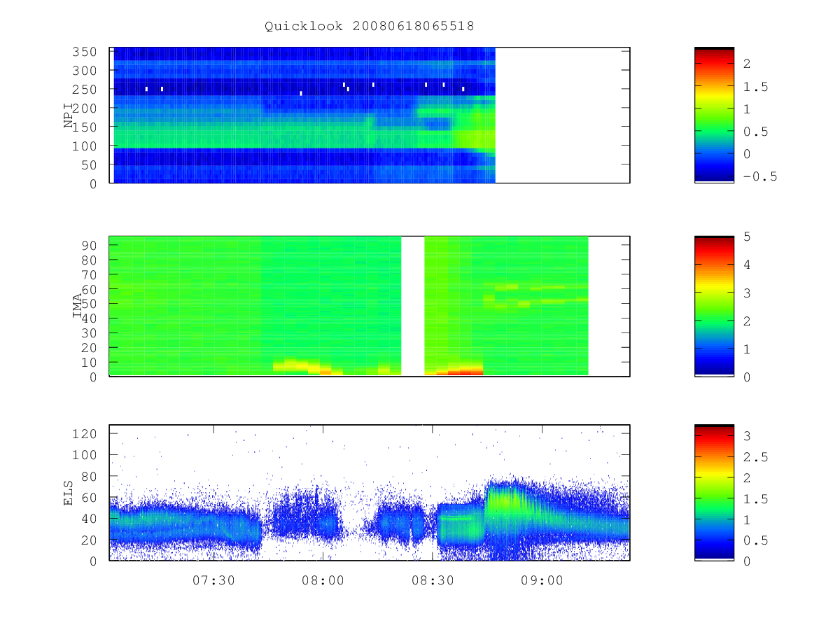Click the 3 label on IMA colorbar
The image size is (840, 630).
[x=748, y=293]
